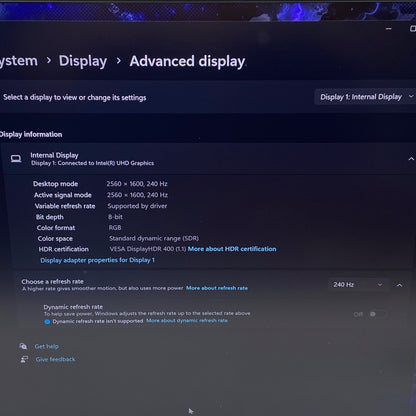416x416 pixels.
Task: Click the Get help chat icon
Action: (23, 346)
